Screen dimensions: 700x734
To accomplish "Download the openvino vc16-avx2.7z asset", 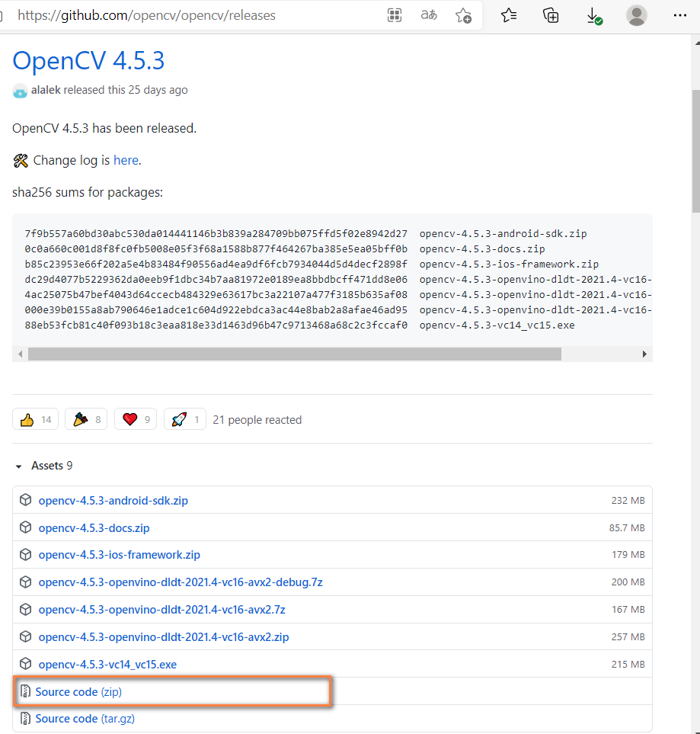I will pyautogui.click(x=162, y=610).
